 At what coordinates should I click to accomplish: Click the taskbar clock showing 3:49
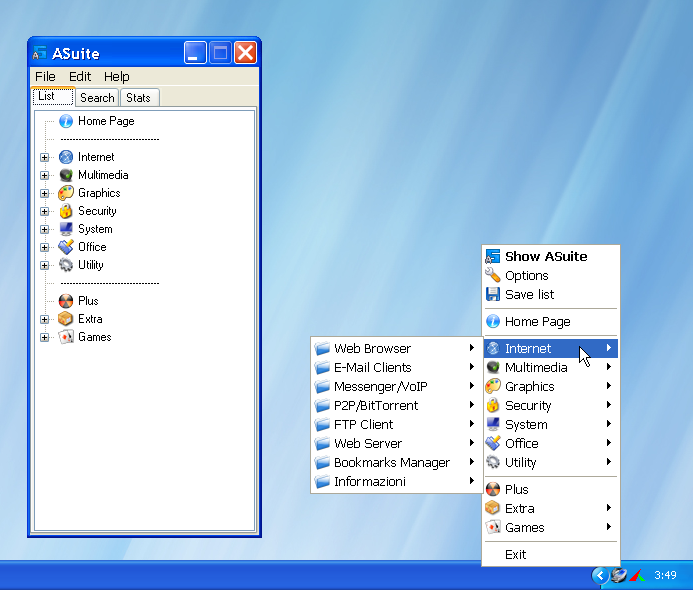(665, 575)
